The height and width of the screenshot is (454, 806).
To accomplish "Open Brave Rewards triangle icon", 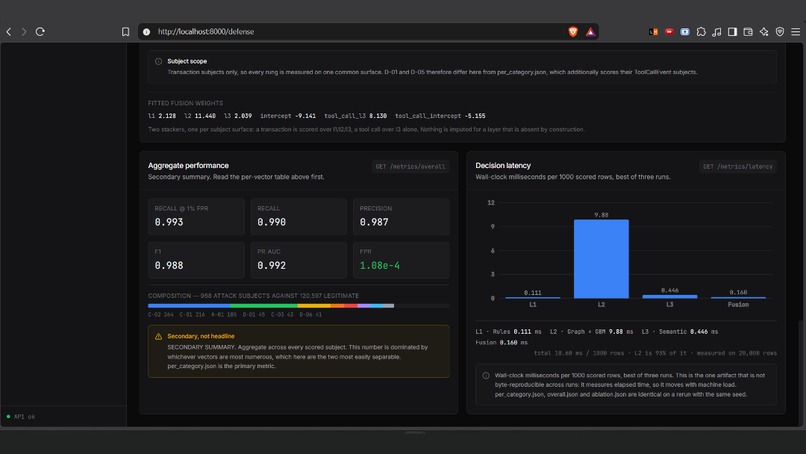I will tap(591, 32).
